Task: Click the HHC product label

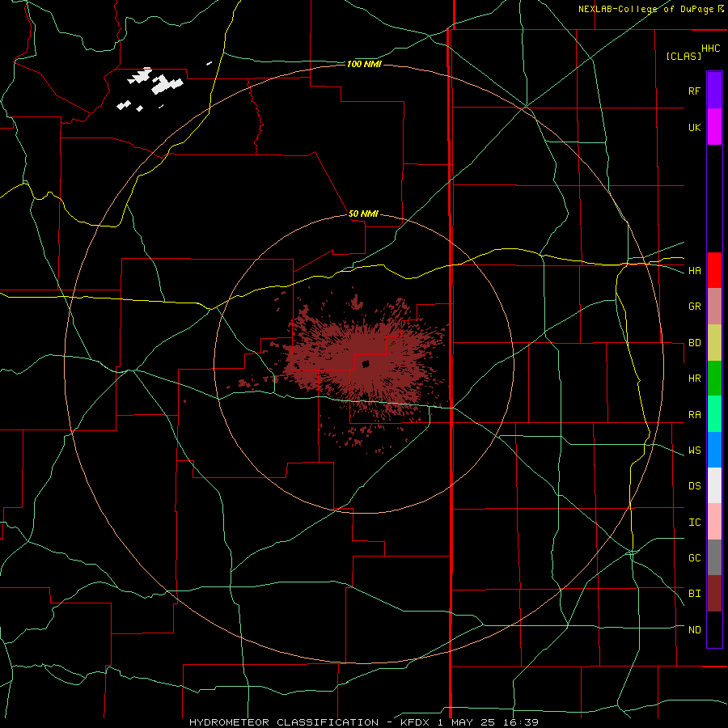Action: 710,49
